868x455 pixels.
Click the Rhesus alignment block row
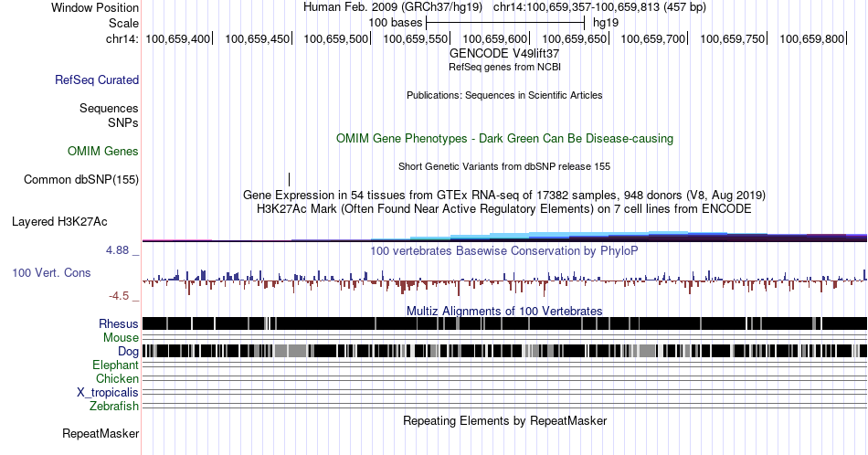pyautogui.click(x=504, y=323)
